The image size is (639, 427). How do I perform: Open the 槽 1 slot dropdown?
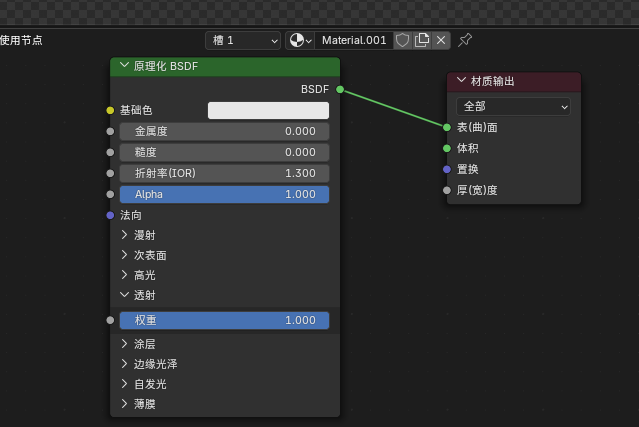243,40
